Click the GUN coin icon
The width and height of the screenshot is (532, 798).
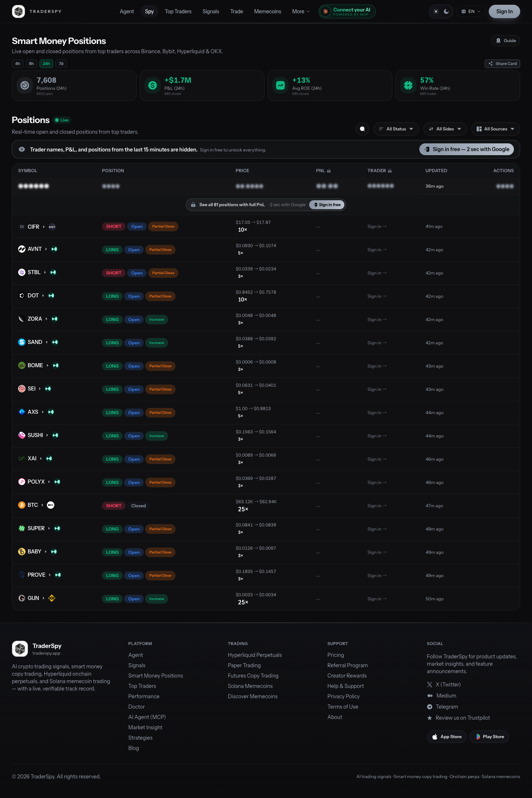(22, 598)
